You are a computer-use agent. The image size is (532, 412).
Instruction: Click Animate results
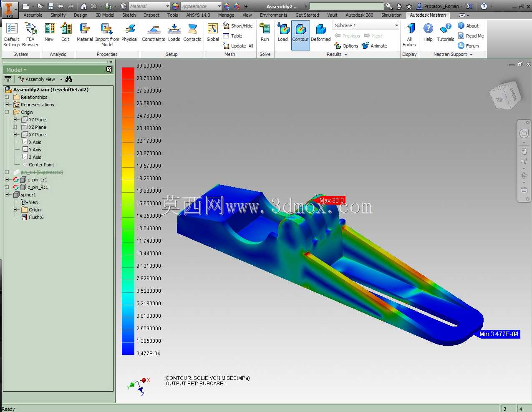375,46
